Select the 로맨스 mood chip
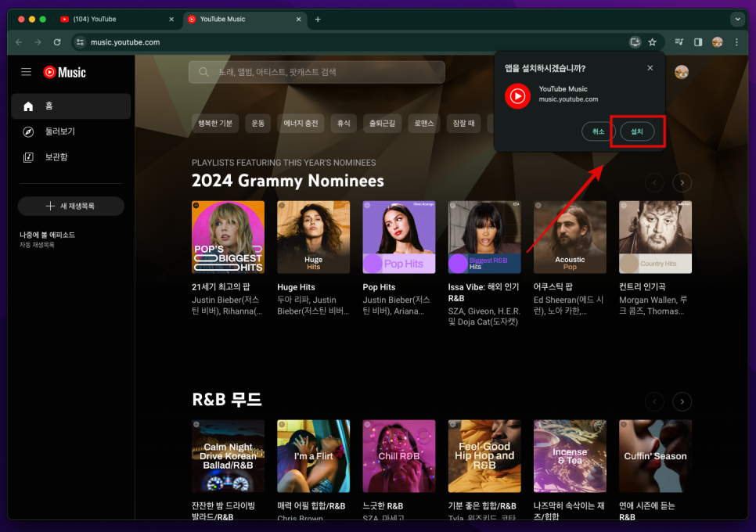Image resolution: width=756 pixels, height=532 pixels. 424,124
